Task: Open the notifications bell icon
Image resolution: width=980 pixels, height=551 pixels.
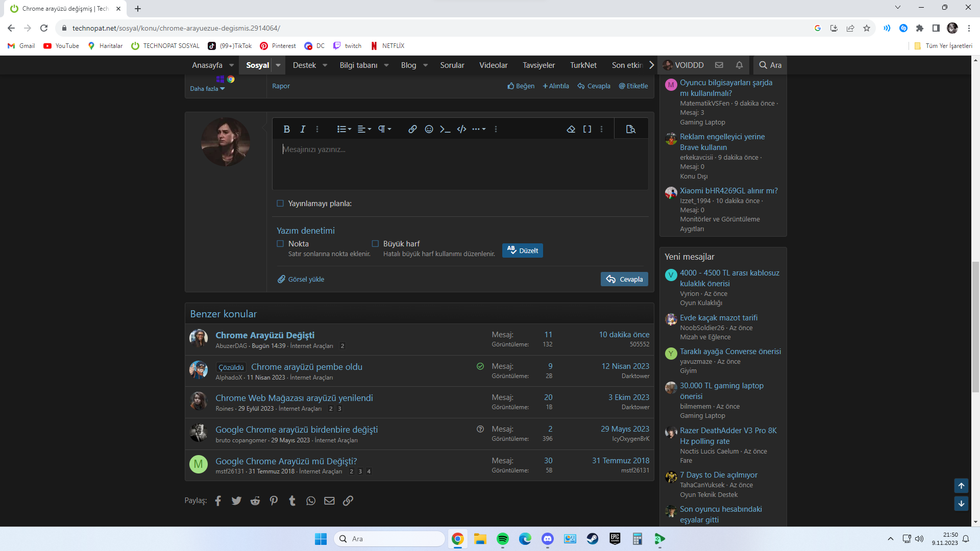Action: point(739,65)
